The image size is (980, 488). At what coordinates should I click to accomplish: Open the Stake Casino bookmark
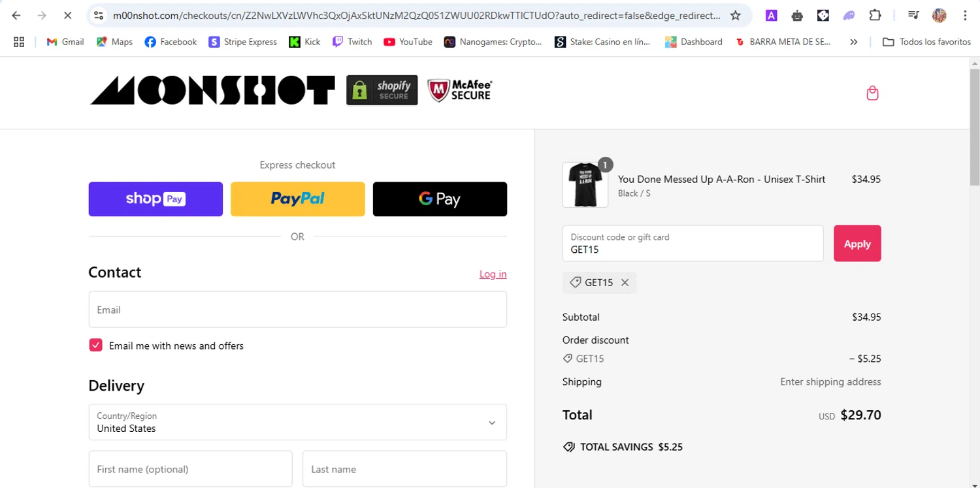[x=602, y=42]
